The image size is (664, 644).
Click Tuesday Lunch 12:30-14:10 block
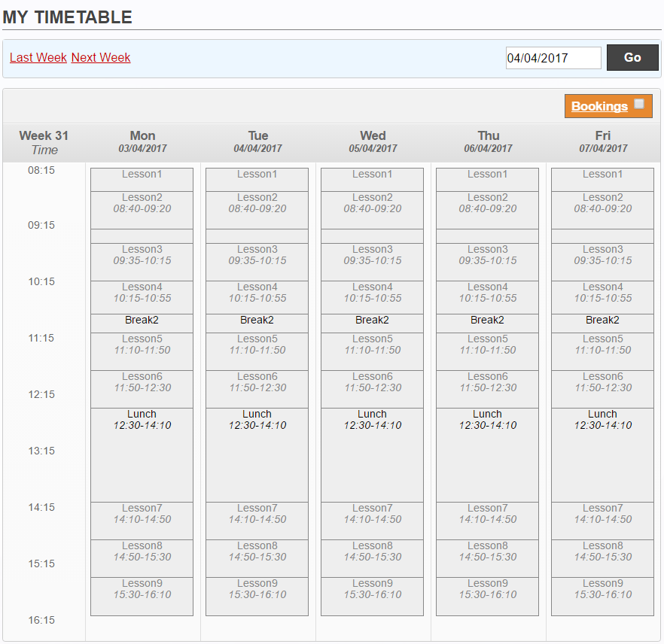tap(257, 455)
